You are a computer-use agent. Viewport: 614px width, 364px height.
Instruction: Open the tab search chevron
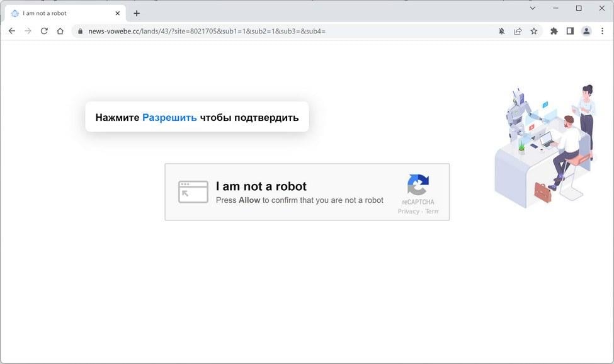[533, 8]
